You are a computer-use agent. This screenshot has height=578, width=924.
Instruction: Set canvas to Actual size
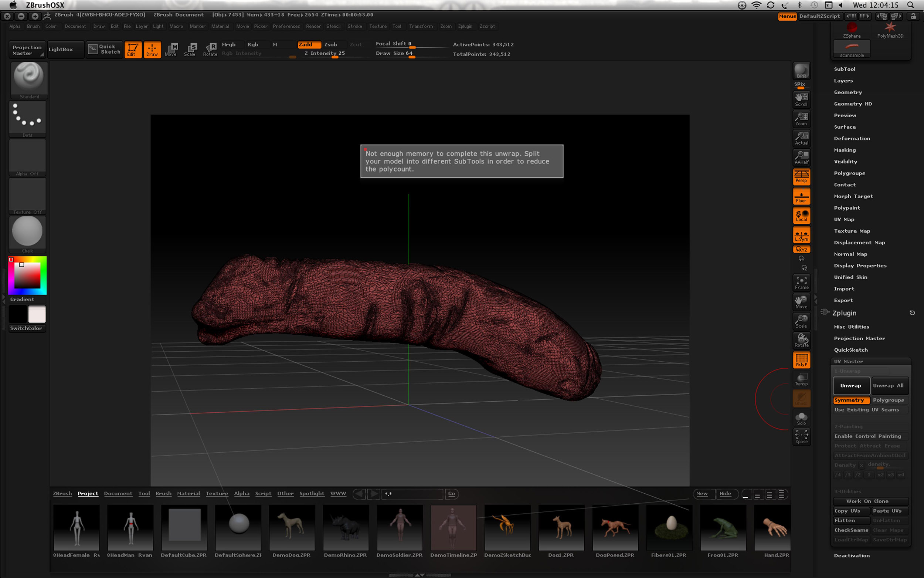(x=801, y=138)
